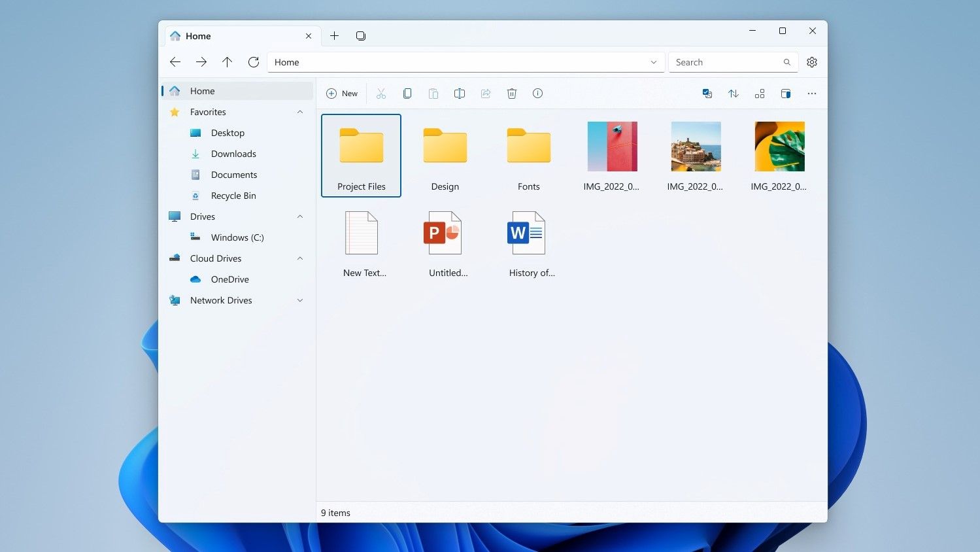
Task: Open the Recycle Bin from the sidebar
Action: click(x=233, y=196)
